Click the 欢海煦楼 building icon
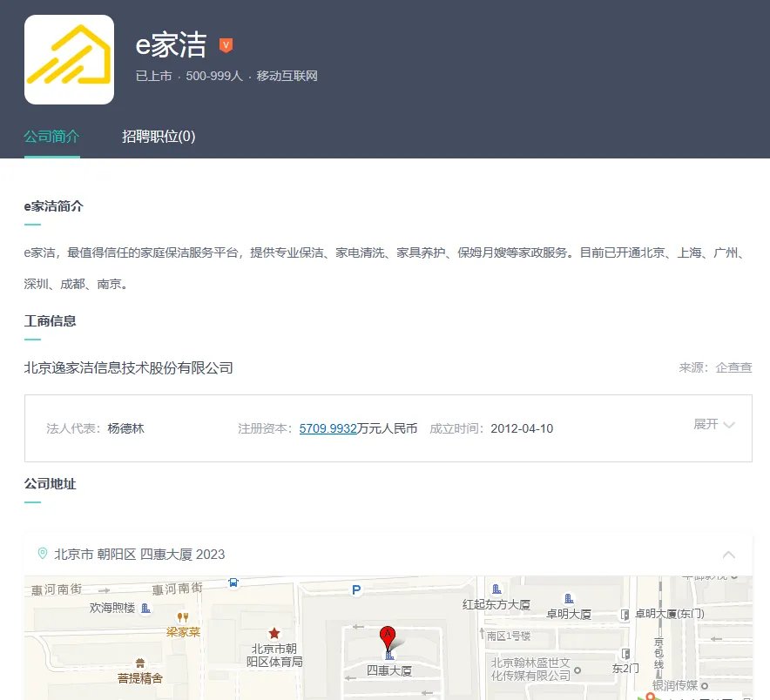The image size is (770, 700). point(145,609)
